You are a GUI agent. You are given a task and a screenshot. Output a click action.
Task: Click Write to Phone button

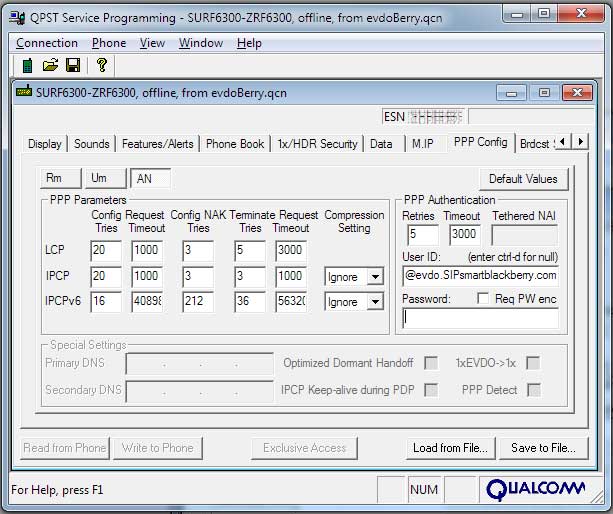(x=158, y=448)
